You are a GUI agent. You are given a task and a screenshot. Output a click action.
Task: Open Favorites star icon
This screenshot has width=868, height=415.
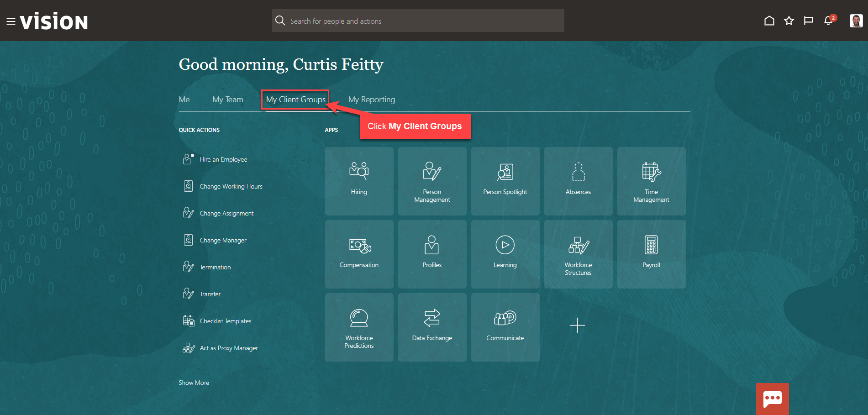coord(789,21)
